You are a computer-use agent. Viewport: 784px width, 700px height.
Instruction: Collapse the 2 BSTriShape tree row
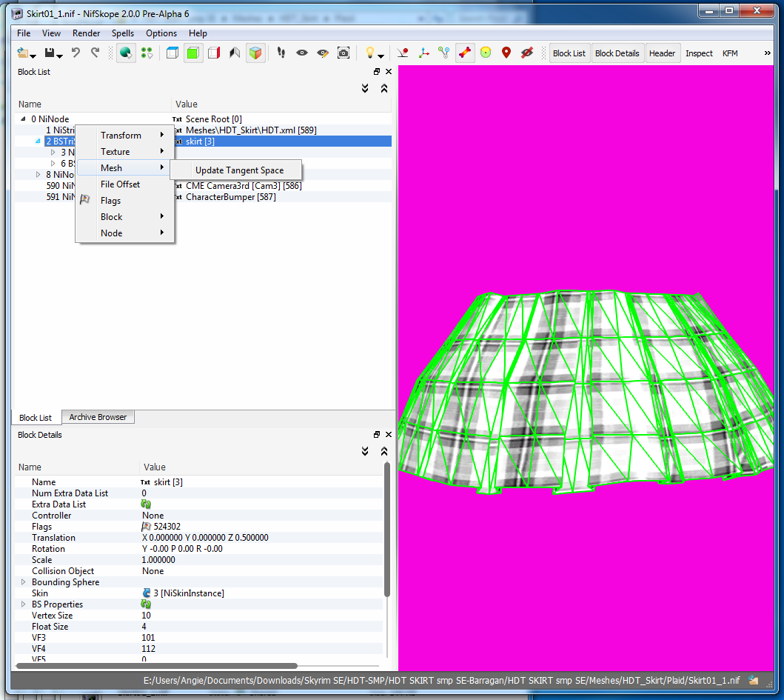click(38, 141)
